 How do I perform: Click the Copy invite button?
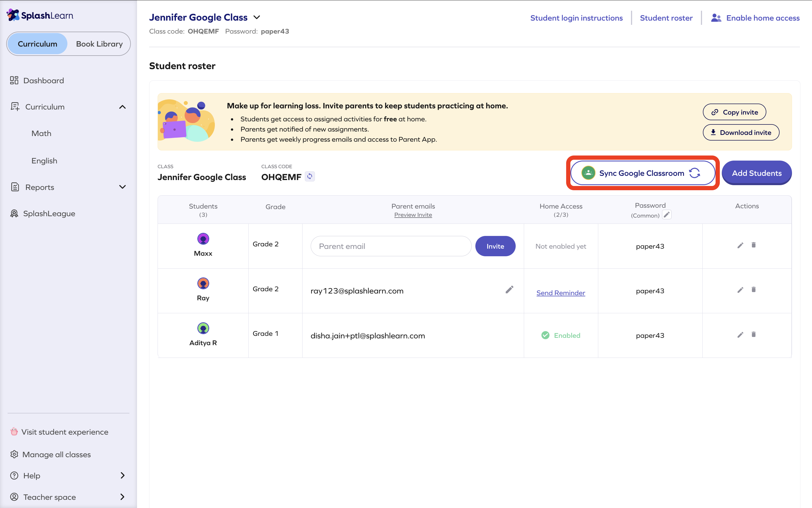[734, 112]
